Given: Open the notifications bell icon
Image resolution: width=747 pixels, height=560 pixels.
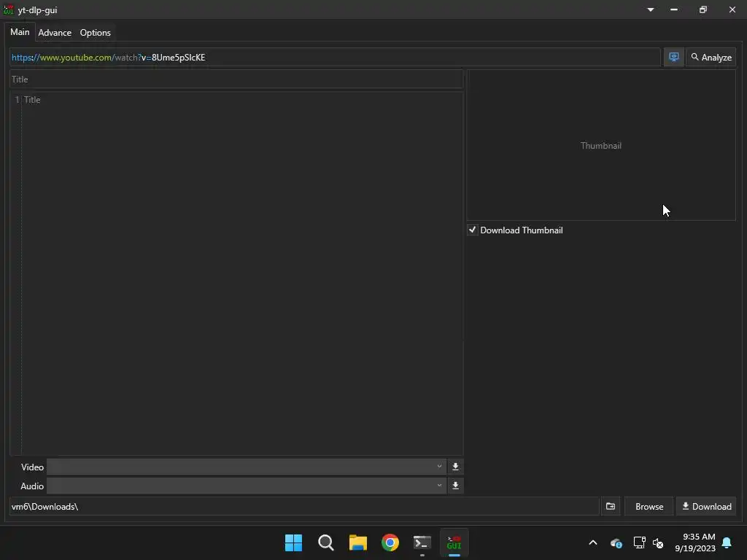Looking at the screenshot, I should (727, 542).
